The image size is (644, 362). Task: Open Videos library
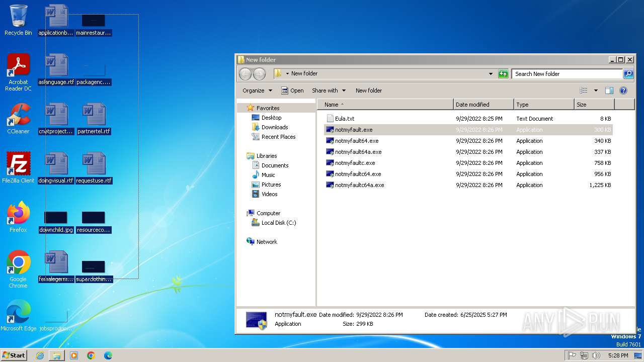[x=269, y=194]
